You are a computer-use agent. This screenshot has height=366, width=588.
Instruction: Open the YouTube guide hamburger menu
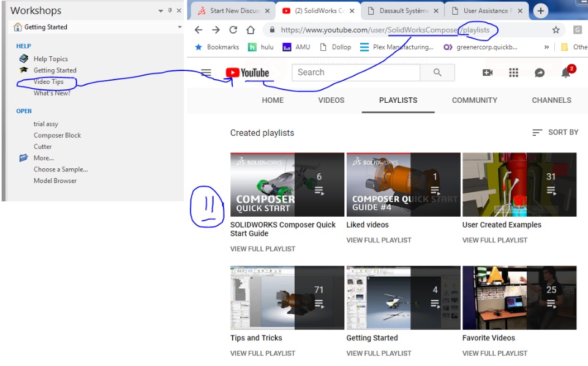tap(206, 72)
